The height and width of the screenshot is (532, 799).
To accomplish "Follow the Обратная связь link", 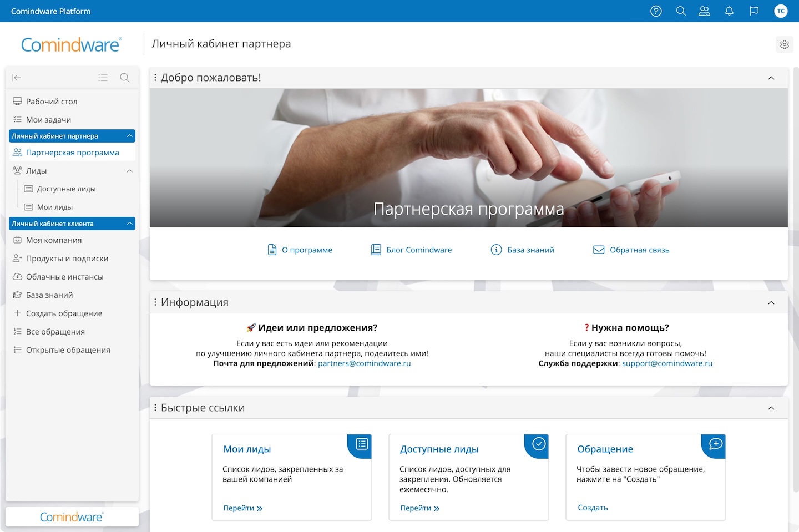I will pyautogui.click(x=639, y=250).
